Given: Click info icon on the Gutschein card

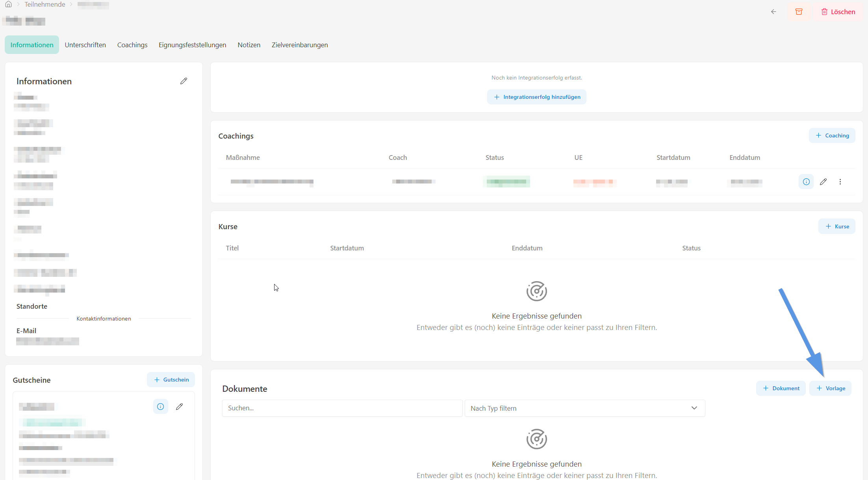Looking at the screenshot, I should pyautogui.click(x=161, y=407).
